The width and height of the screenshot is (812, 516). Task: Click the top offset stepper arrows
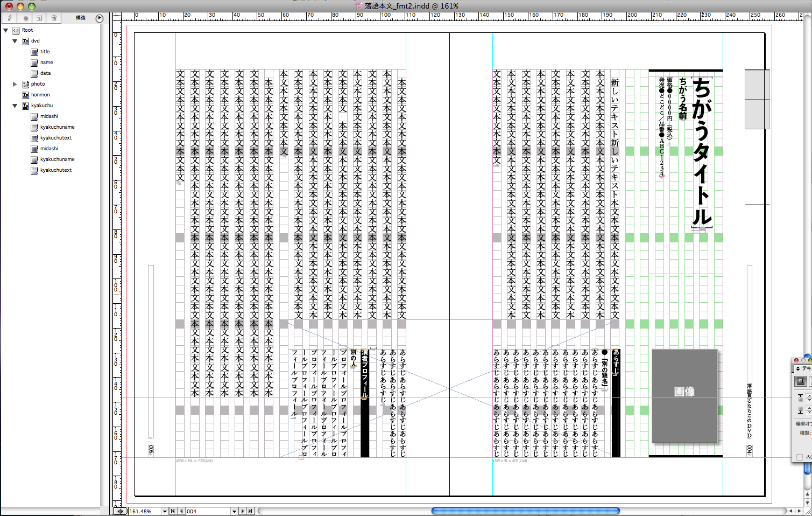809,398
